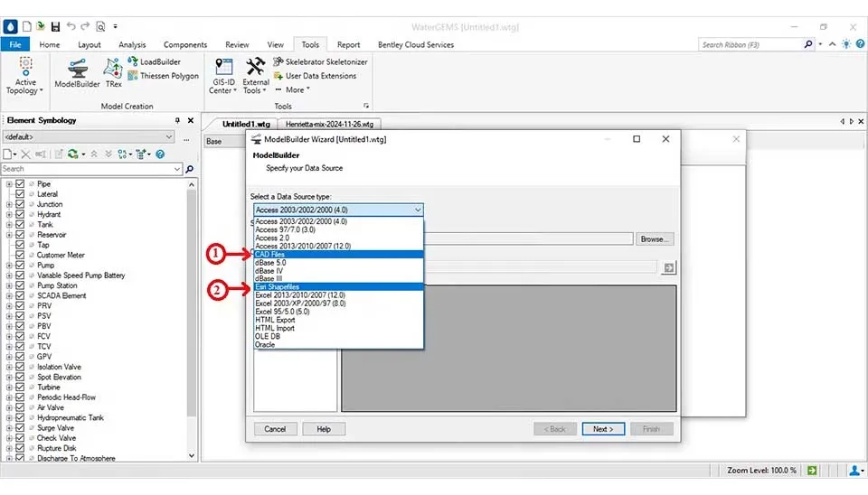Click the Element Symbology tree scrollbar down arrow

[x=192, y=456]
